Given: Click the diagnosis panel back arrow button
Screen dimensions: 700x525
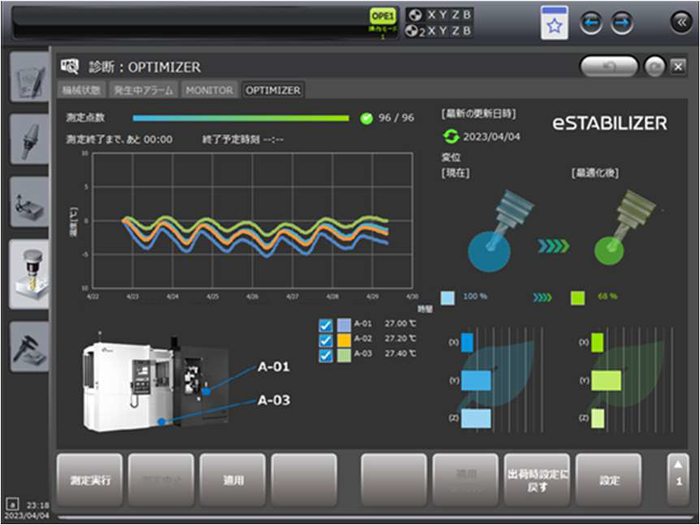Looking at the screenshot, I should pos(609,67).
